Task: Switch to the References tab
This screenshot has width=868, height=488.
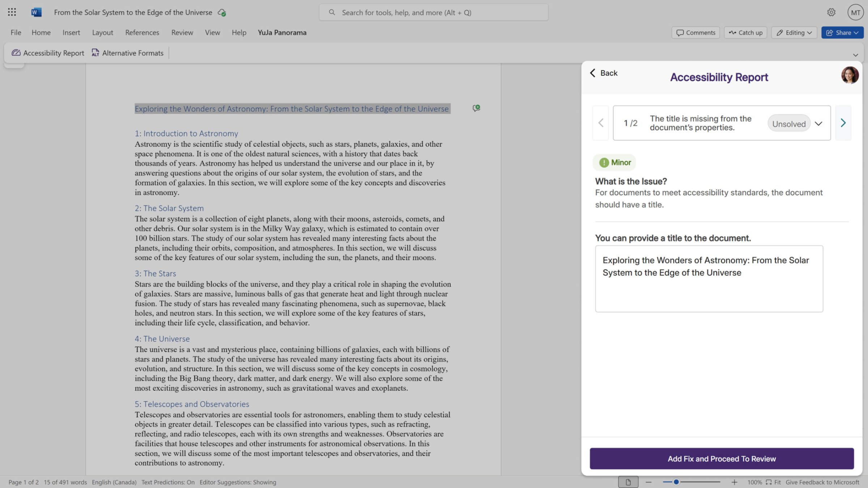Action: click(x=142, y=32)
